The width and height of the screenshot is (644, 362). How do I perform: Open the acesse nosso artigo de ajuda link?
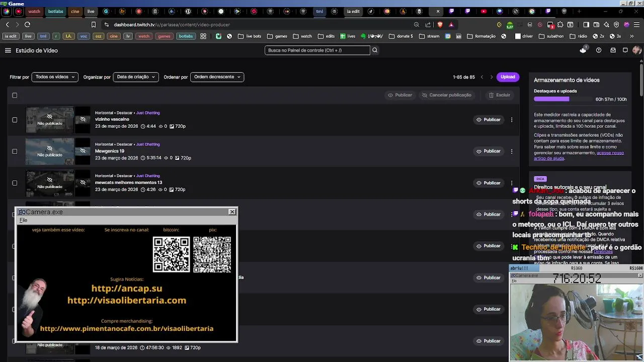[579, 155]
